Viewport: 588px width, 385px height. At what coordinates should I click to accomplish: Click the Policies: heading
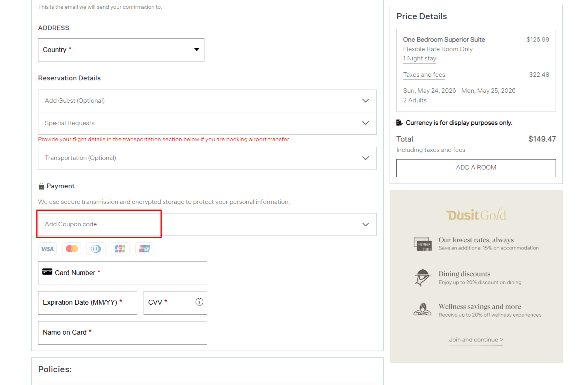(x=55, y=369)
